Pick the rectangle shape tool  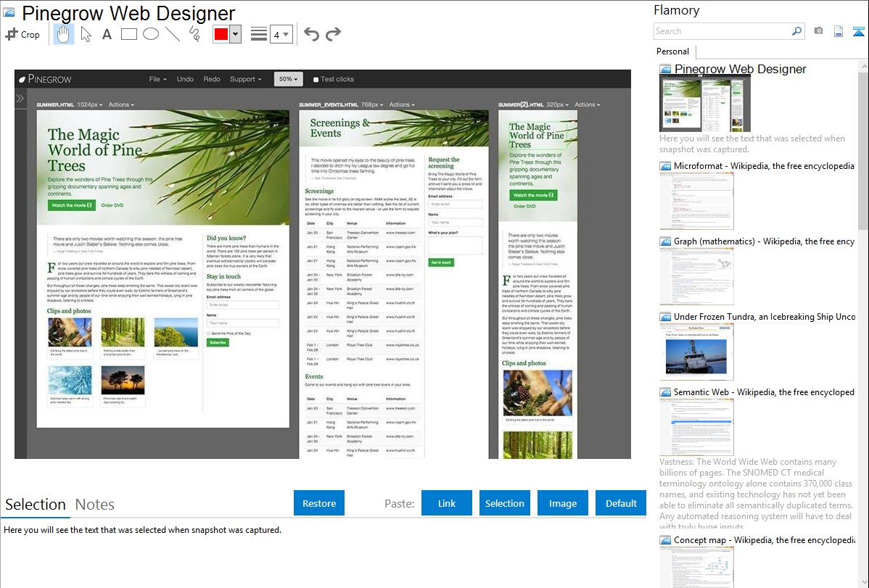coord(129,34)
